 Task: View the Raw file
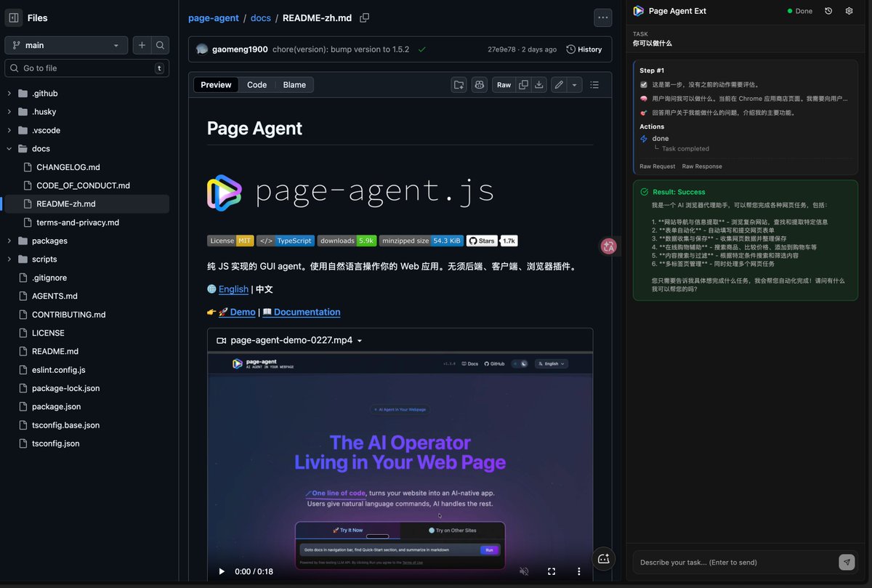(x=504, y=85)
